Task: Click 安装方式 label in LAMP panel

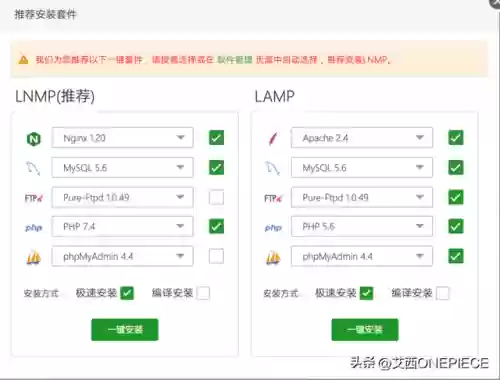Action: (281, 293)
